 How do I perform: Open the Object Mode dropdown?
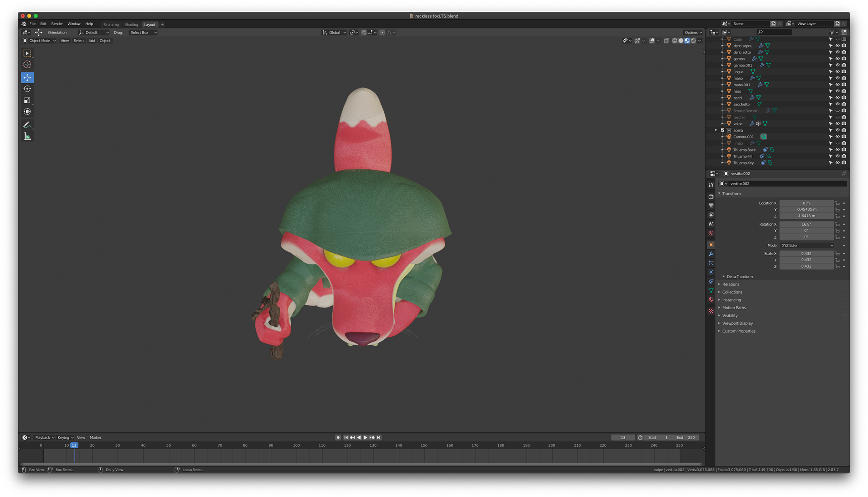(x=40, y=41)
